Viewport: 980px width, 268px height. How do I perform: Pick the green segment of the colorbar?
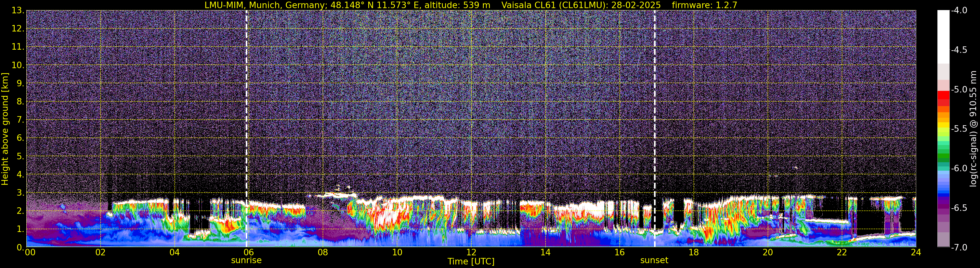tap(944, 156)
